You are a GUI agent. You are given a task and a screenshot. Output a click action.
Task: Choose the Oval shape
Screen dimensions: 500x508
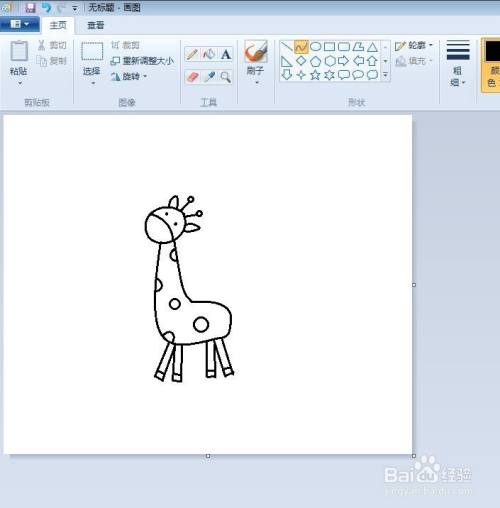click(x=315, y=47)
